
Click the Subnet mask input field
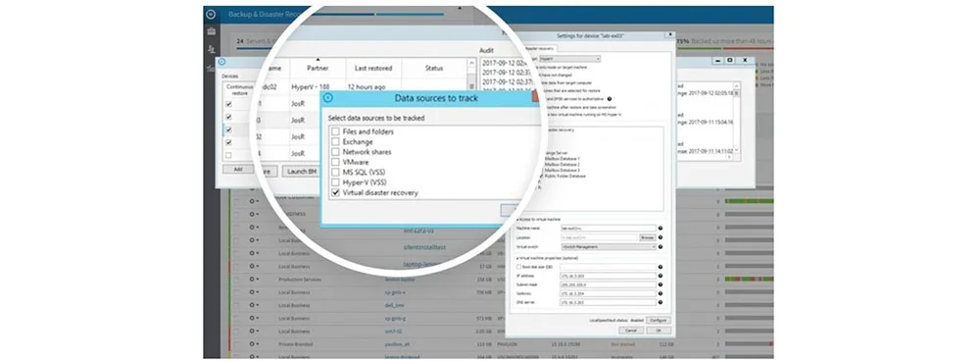pos(609,284)
